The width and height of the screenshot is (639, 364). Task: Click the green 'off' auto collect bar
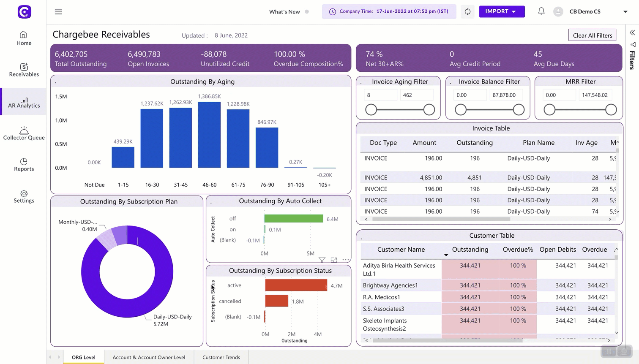pyautogui.click(x=294, y=218)
